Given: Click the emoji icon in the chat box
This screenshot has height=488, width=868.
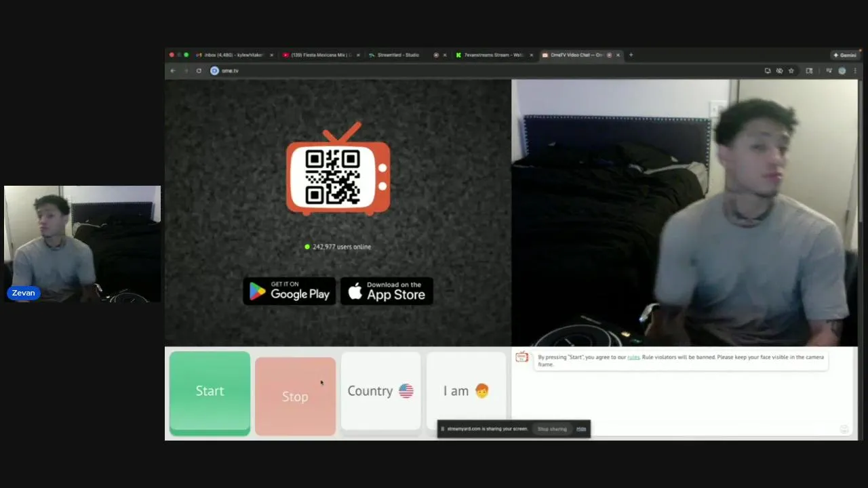Looking at the screenshot, I should point(844,429).
